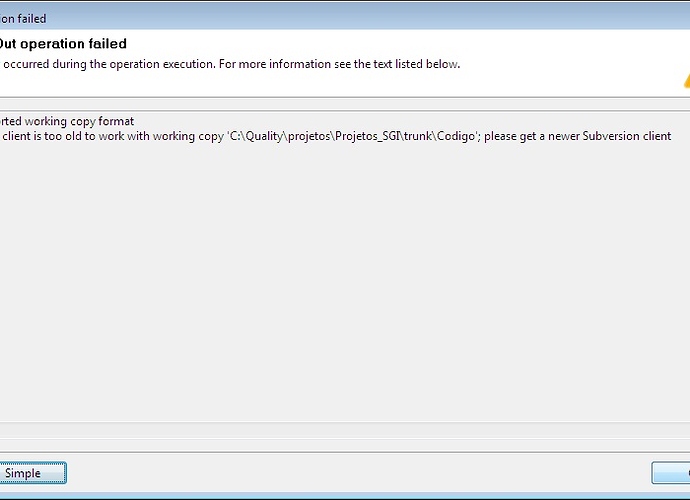690x500 pixels.
Task: Click inside the empty error details text area
Action: click(345, 282)
